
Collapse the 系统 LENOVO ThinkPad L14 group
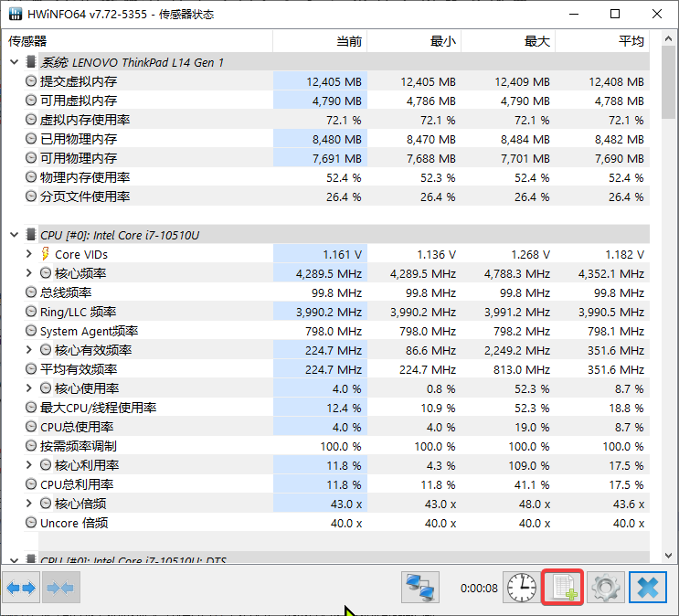[14, 62]
